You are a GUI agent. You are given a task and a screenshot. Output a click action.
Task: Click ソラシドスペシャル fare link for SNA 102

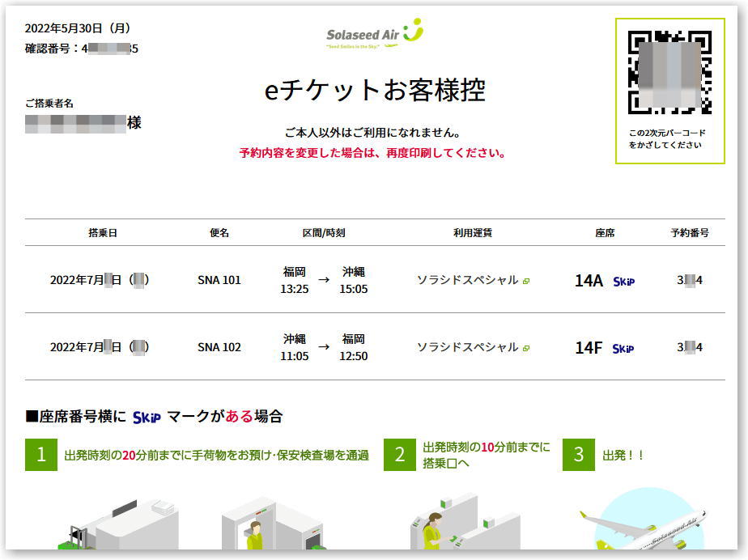click(468, 347)
